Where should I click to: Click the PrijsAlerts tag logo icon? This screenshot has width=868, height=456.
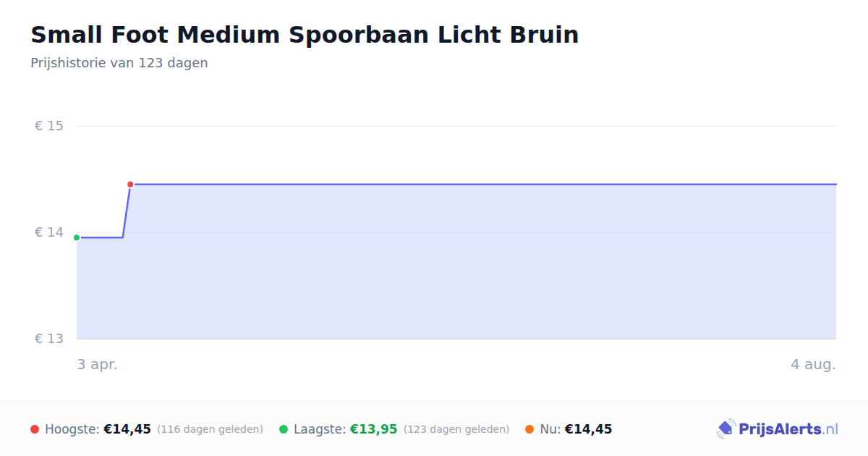click(x=726, y=429)
